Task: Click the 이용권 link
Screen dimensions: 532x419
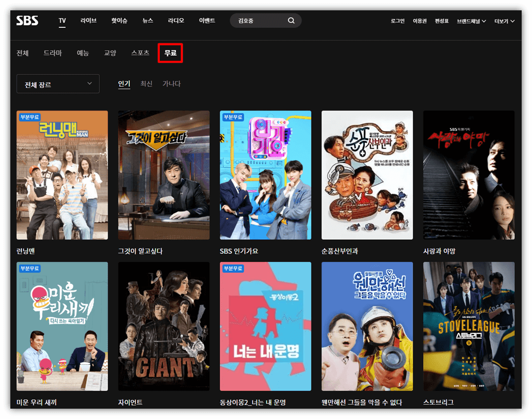Action: [420, 21]
